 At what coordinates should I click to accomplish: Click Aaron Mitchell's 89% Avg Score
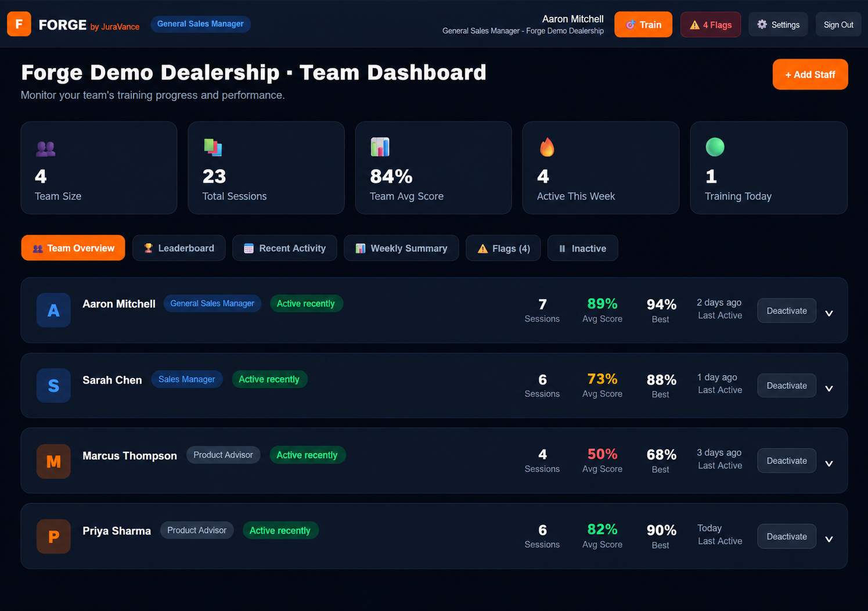[602, 304]
